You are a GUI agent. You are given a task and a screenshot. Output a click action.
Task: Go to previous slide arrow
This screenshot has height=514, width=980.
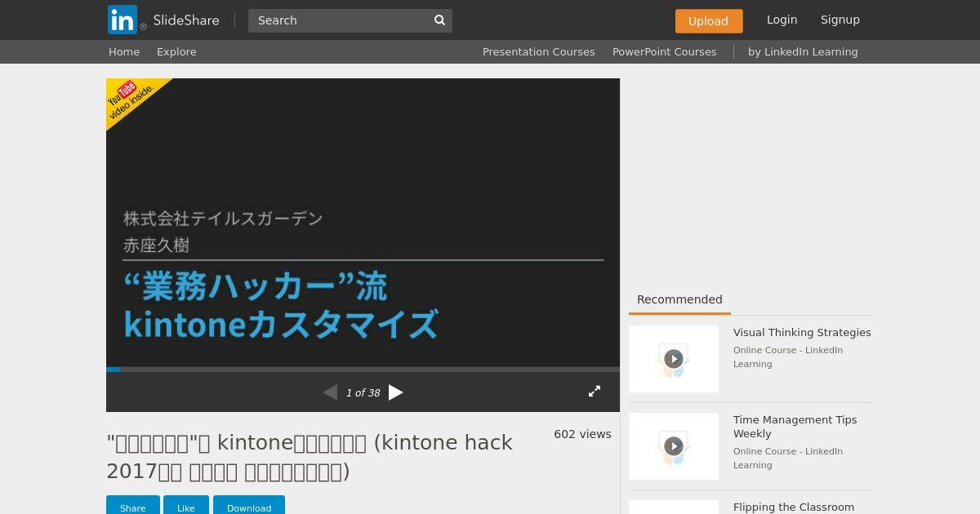click(x=330, y=392)
